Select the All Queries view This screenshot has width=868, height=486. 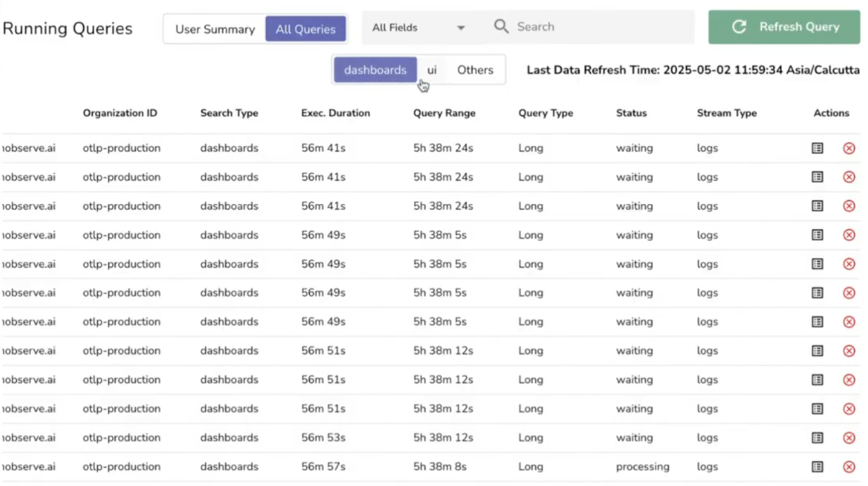tap(306, 29)
